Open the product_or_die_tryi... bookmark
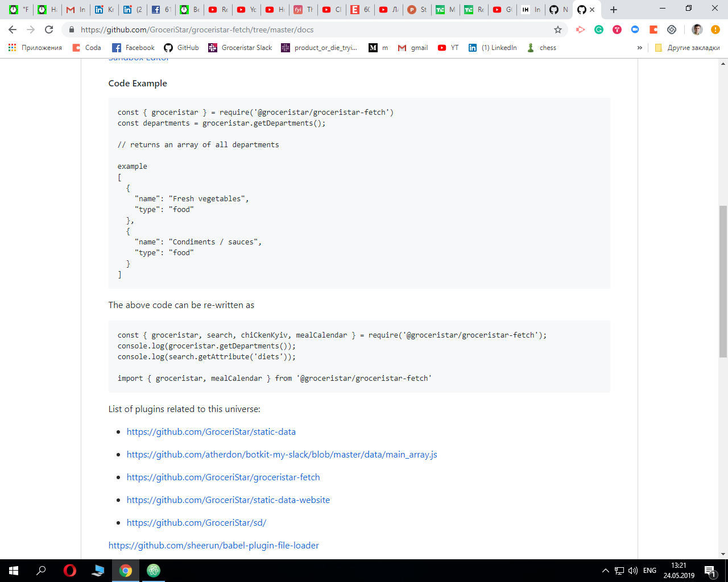 (x=319, y=48)
